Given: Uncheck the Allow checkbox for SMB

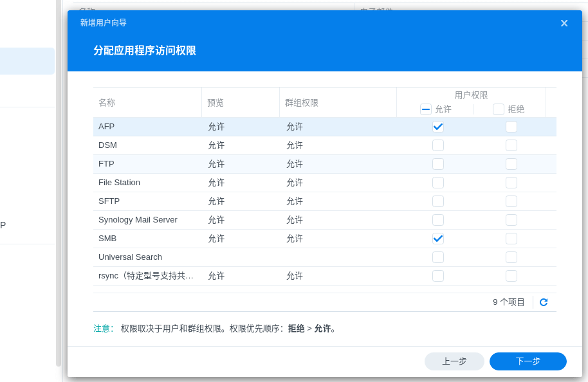Looking at the screenshot, I should pos(438,239).
